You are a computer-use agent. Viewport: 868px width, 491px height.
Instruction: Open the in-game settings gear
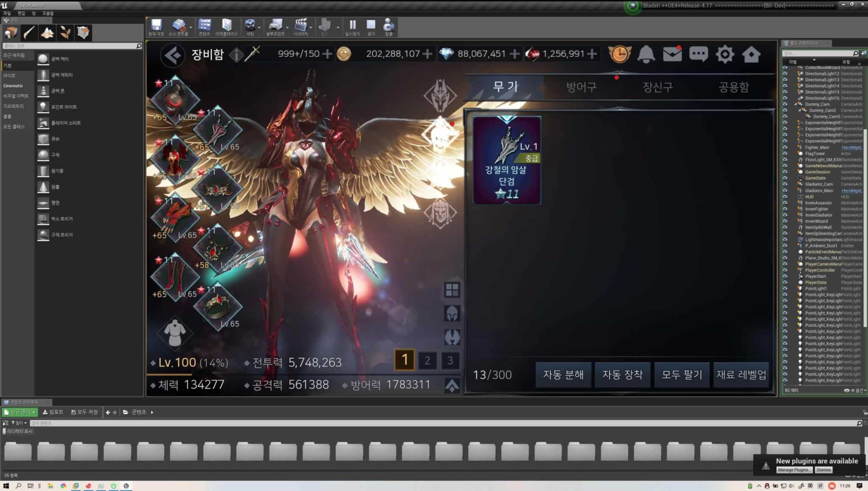click(725, 54)
